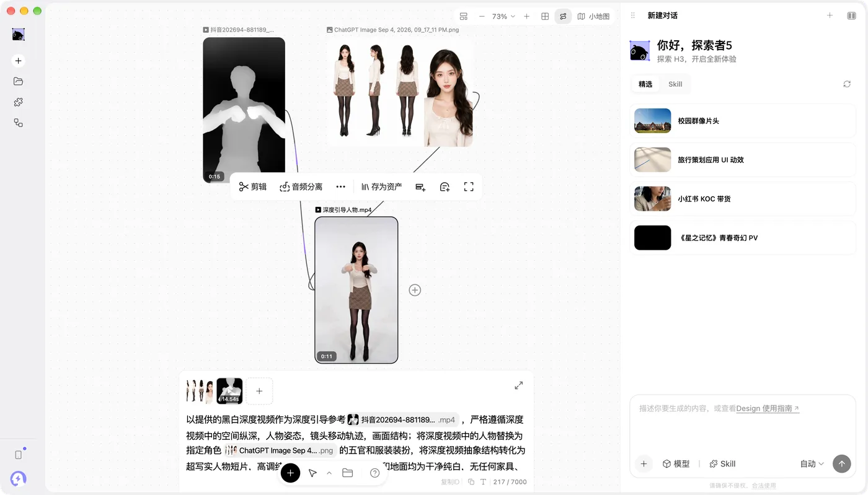Open the 73% zoom level dropdown

pos(503,17)
